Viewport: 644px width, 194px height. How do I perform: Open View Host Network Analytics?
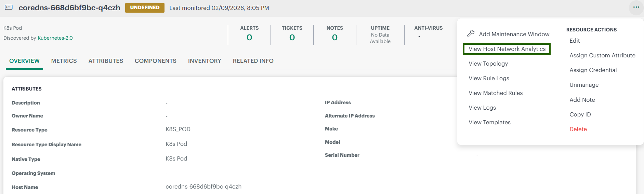[507, 49]
